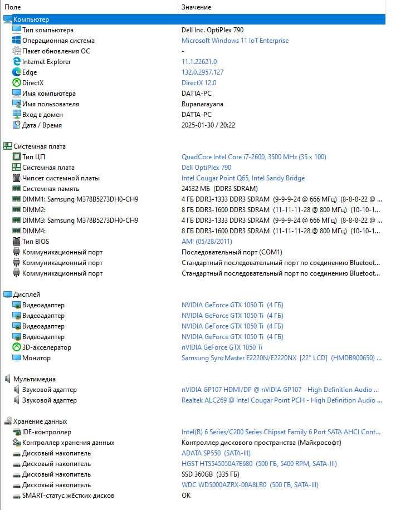The image size is (420, 510).
Task: Open the Microsoft Windows 11 IoT Enterprise link
Action: click(235, 40)
